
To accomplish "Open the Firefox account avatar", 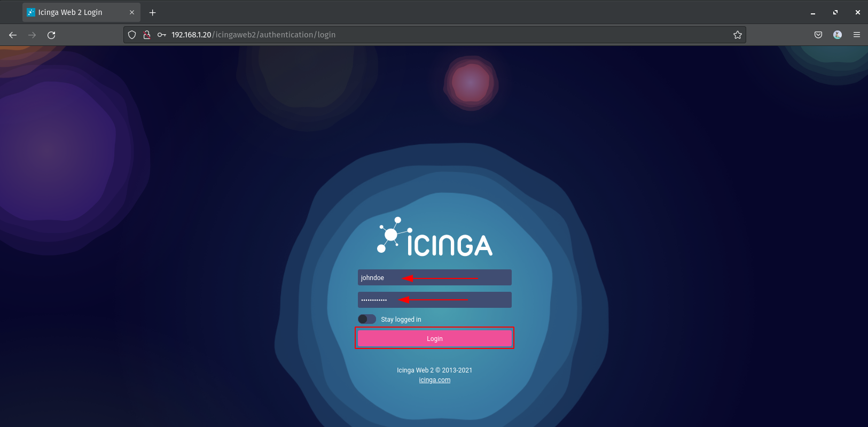I will 837,35.
